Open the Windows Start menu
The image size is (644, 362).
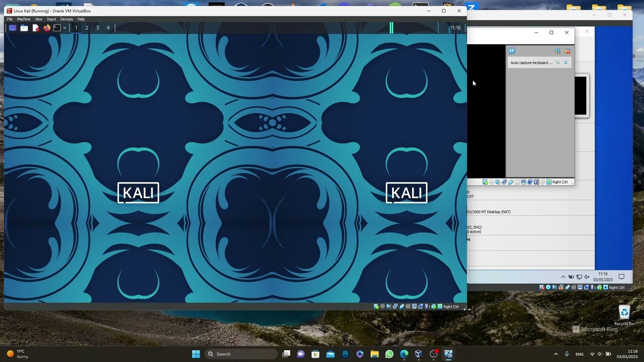tap(196, 354)
